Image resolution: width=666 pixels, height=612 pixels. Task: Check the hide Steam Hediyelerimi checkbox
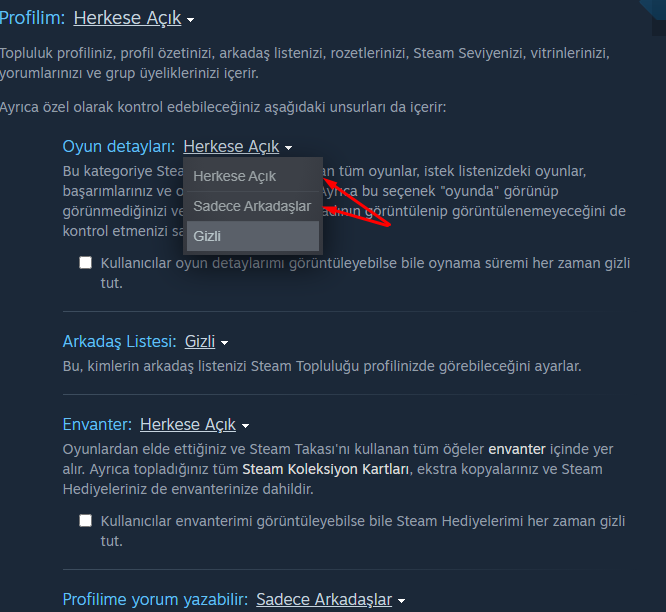[x=85, y=521]
